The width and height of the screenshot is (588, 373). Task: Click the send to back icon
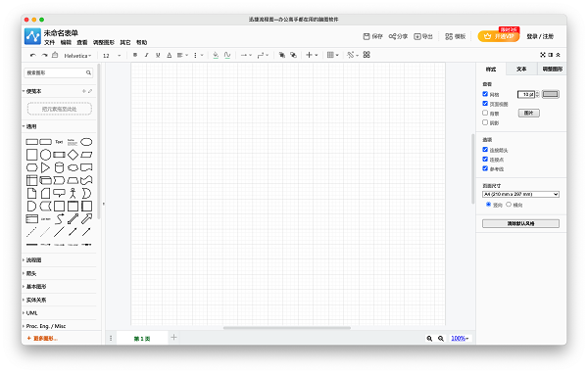[293, 55]
